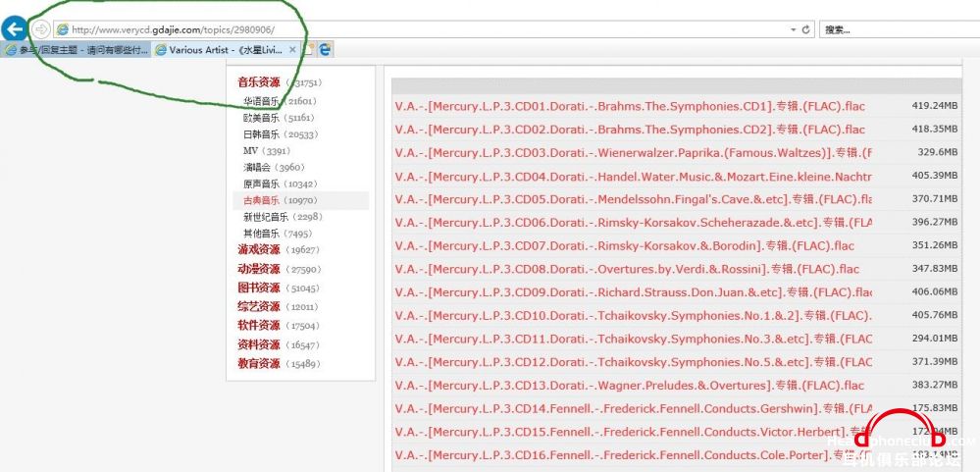
Task: Open the CD04 Handel Water Music file link
Action: tap(633, 177)
